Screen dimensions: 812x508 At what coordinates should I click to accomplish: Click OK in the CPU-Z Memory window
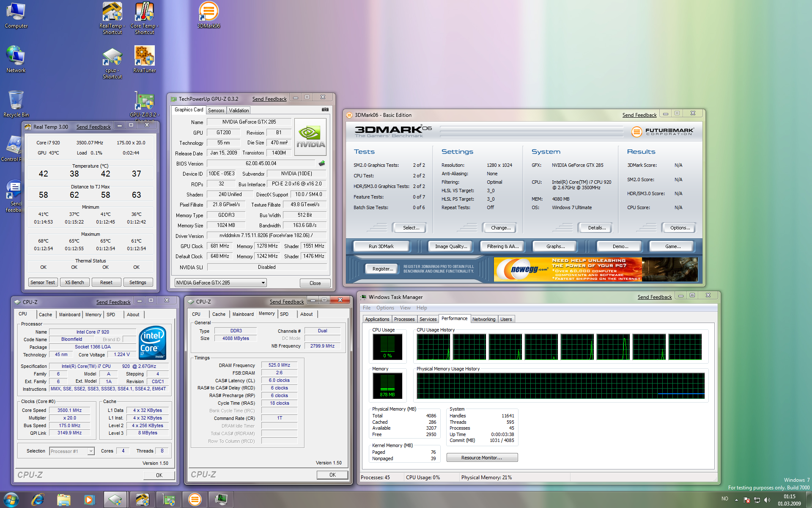[x=332, y=475]
